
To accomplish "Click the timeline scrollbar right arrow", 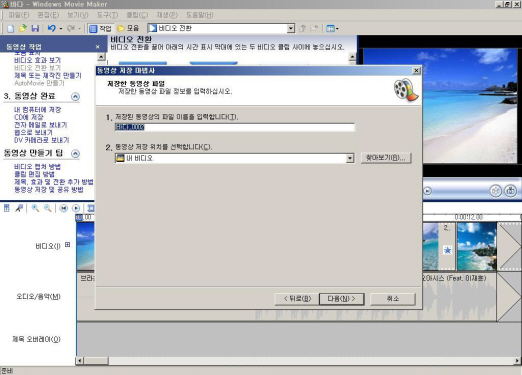I will click(x=517, y=361).
